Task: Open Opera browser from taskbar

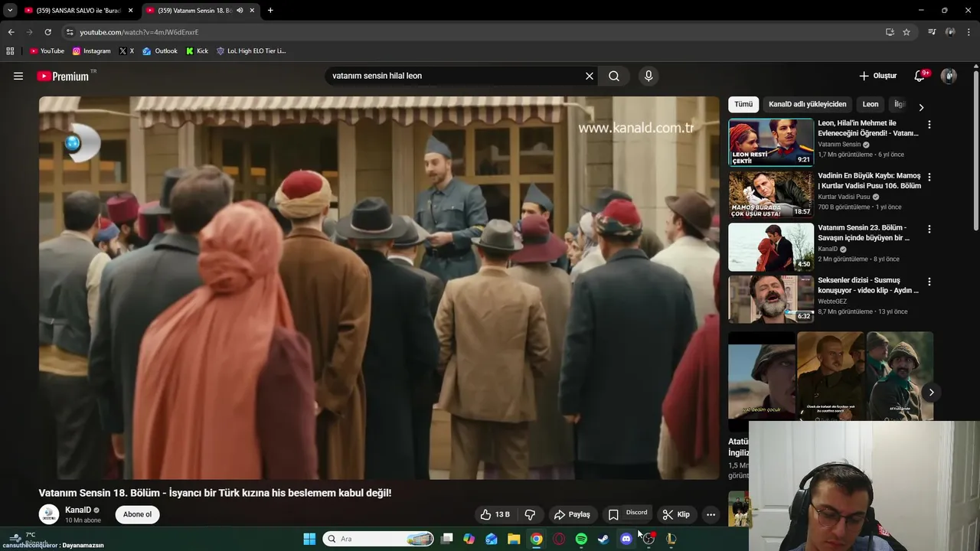Action: click(x=559, y=539)
